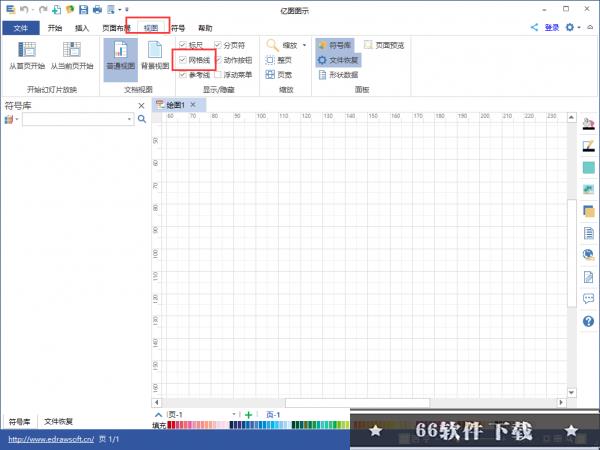Switch to the 页-1 page tab at bottom
600x450 pixels.
[273, 415]
